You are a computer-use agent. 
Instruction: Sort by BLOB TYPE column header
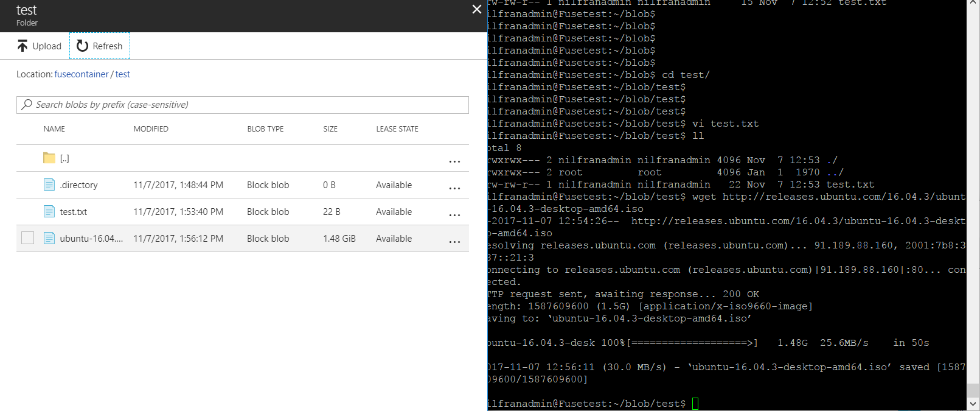pyautogui.click(x=265, y=129)
